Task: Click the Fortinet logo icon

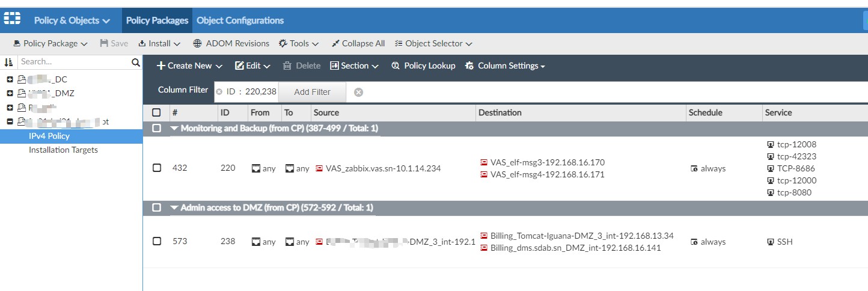Action: pyautogui.click(x=12, y=20)
